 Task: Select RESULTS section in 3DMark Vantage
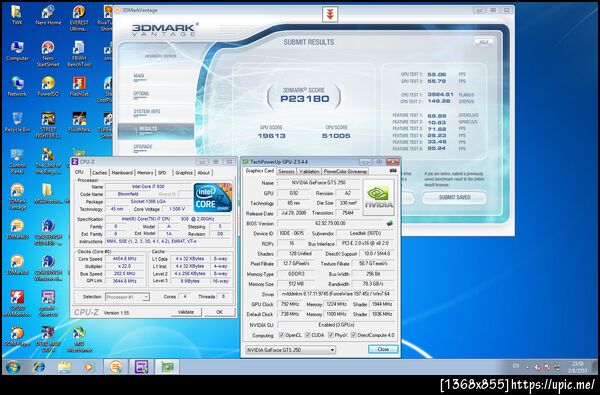point(156,131)
